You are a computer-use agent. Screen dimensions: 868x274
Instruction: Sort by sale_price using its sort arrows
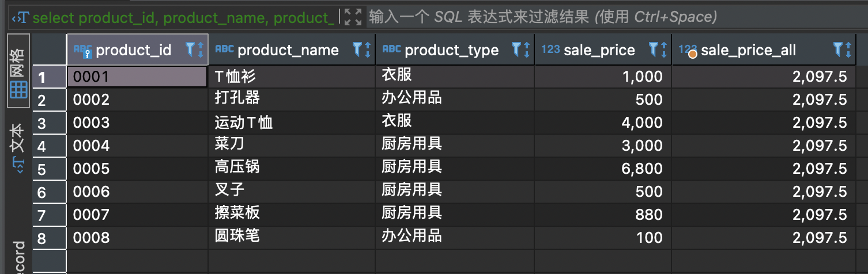click(664, 50)
